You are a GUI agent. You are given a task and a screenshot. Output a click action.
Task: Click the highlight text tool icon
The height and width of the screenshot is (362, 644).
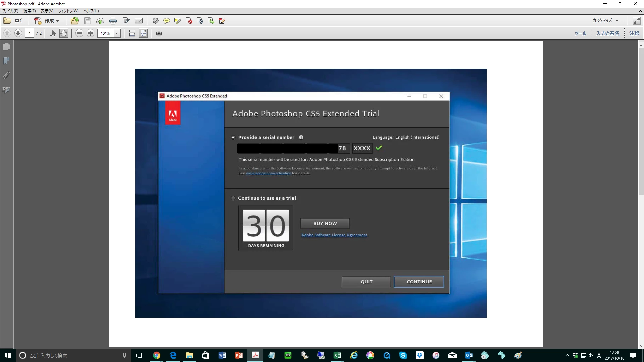click(x=178, y=21)
